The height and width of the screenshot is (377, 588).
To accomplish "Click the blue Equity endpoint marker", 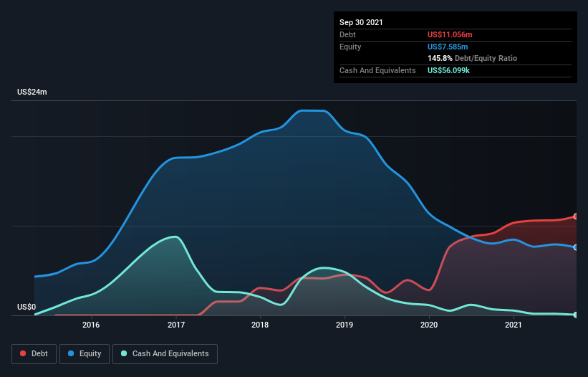I will pyautogui.click(x=576, y=247).
